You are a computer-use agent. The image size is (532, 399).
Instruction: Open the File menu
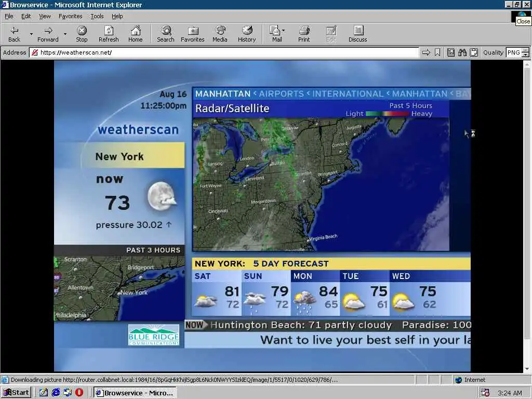(x=9, y=16)
